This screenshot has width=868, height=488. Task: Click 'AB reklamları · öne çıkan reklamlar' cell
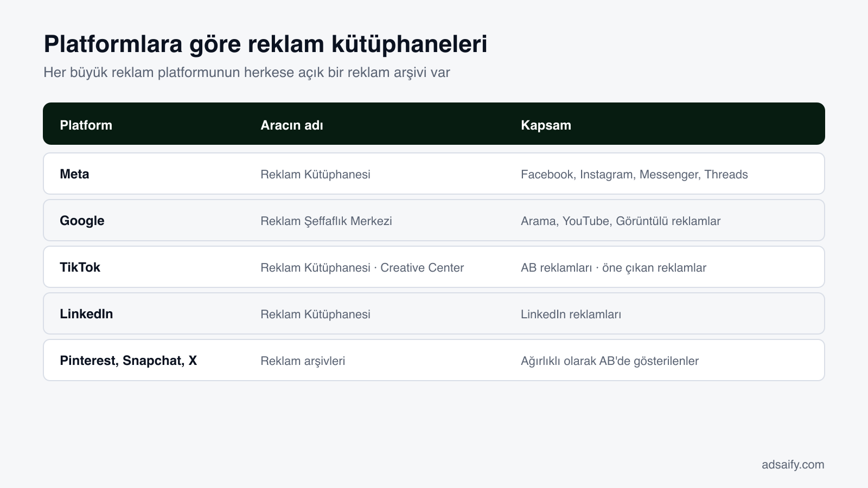point(614,267)
